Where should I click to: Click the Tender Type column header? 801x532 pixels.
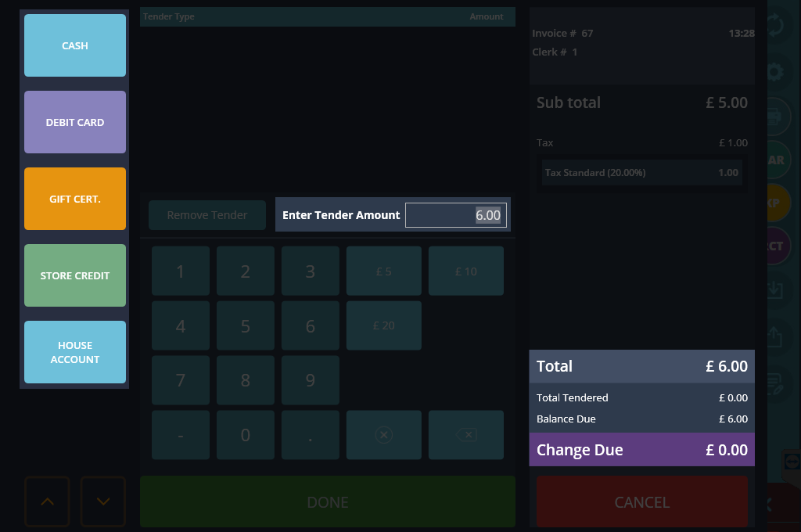(x=169, y=16)
